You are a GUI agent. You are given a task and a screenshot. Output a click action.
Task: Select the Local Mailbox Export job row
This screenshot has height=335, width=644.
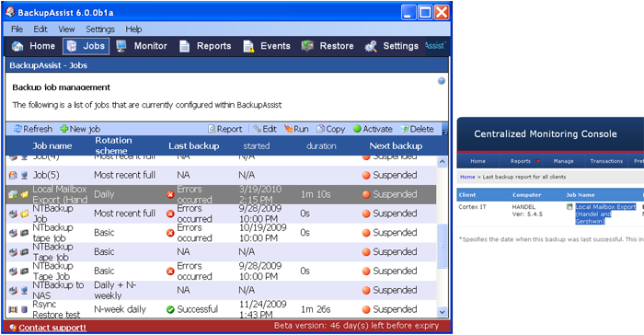tap(222, 194)
